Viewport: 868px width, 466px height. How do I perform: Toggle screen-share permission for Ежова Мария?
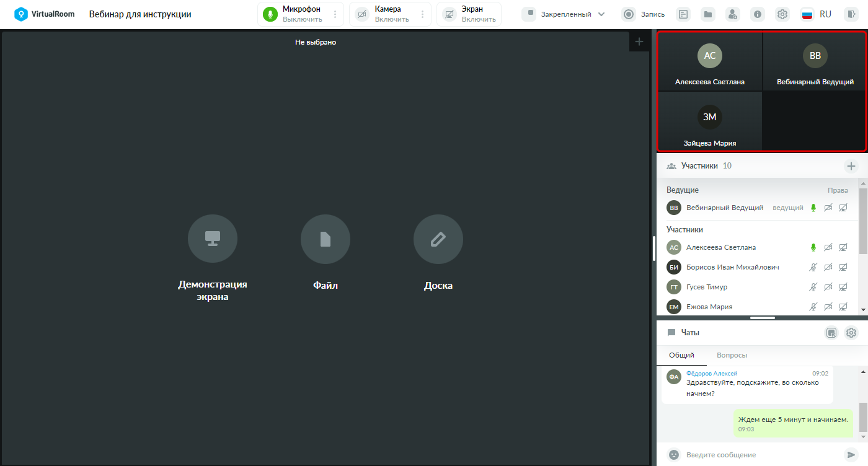point(843,307)
